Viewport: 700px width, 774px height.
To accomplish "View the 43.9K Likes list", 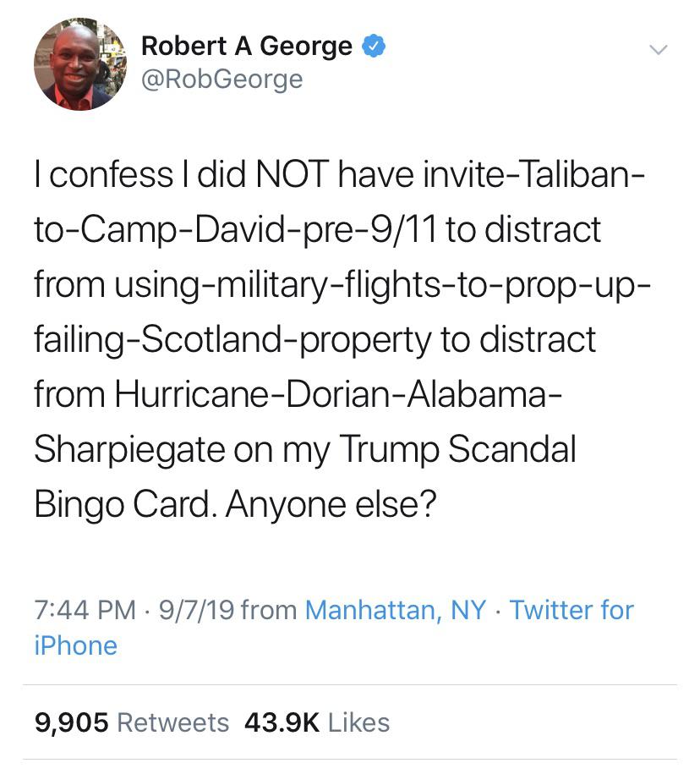I will click(316, 722).
